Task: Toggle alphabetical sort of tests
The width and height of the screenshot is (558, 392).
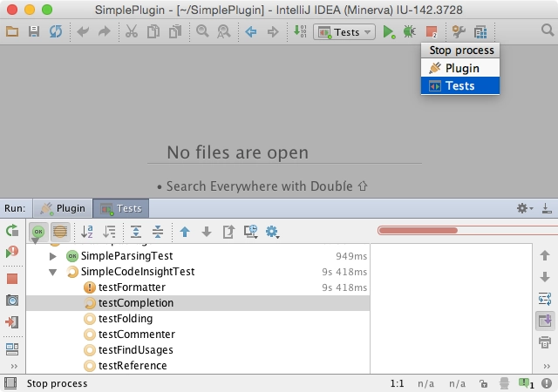Action: point(87,232)
